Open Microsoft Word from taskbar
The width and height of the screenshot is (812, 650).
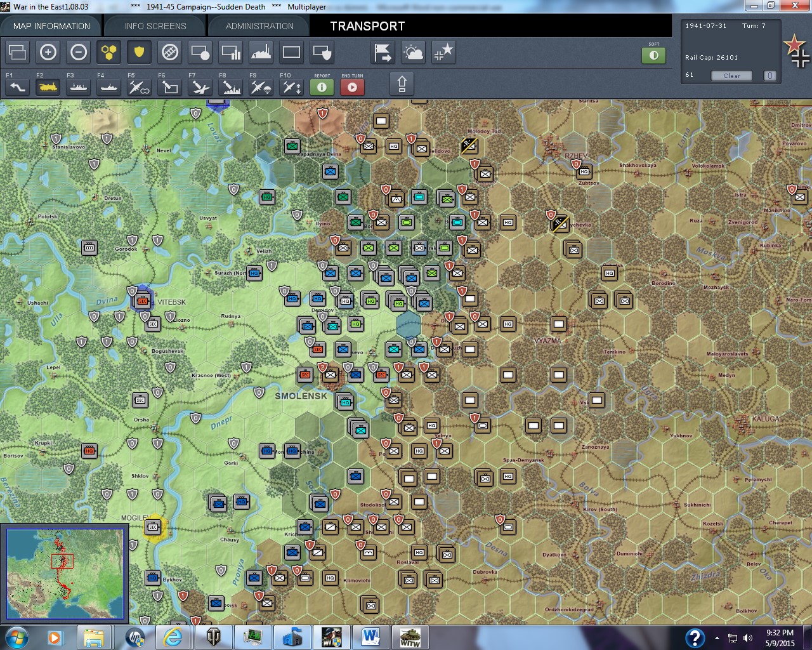[370, 637]
